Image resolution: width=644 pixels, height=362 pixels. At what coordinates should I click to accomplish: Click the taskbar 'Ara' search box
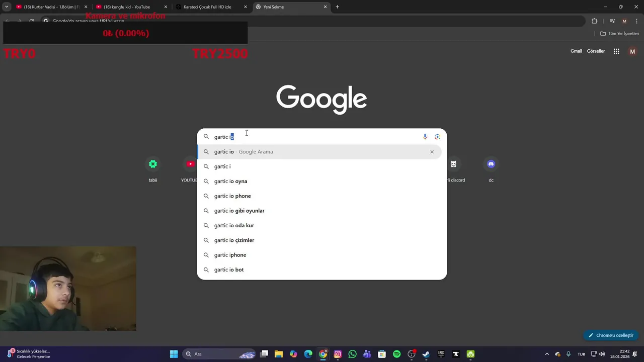click(x=219, y=354)
